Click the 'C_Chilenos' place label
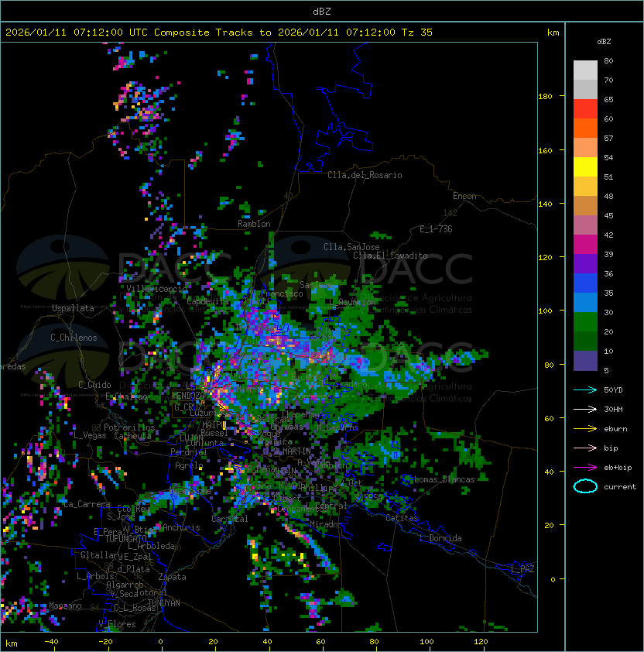The height and width of the screenshot is (652, 644). point(74,338)
